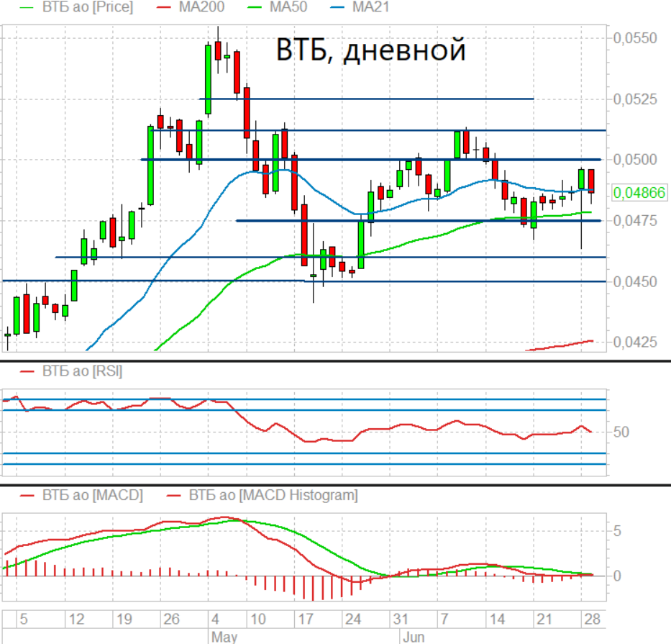Screen dimensions: 671x644
Task: Click the date label 31 on time axis
Action: [x=401, y=619]
